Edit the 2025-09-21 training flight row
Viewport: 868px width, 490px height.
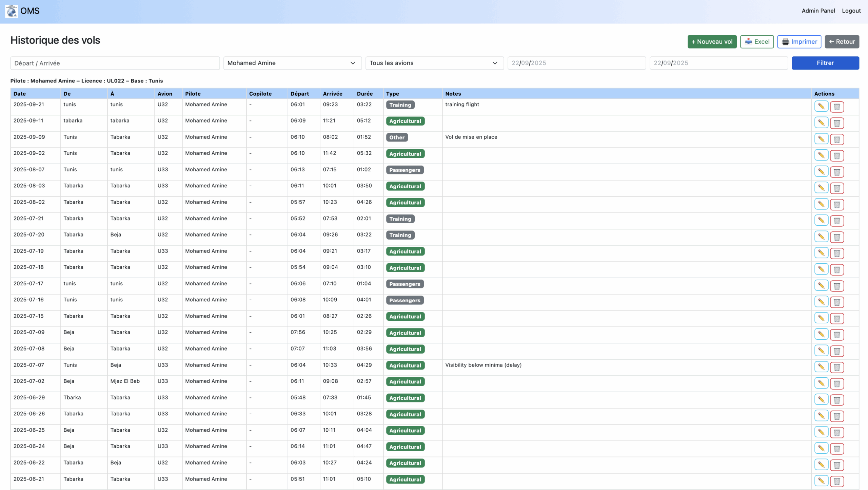coord(821,107)
